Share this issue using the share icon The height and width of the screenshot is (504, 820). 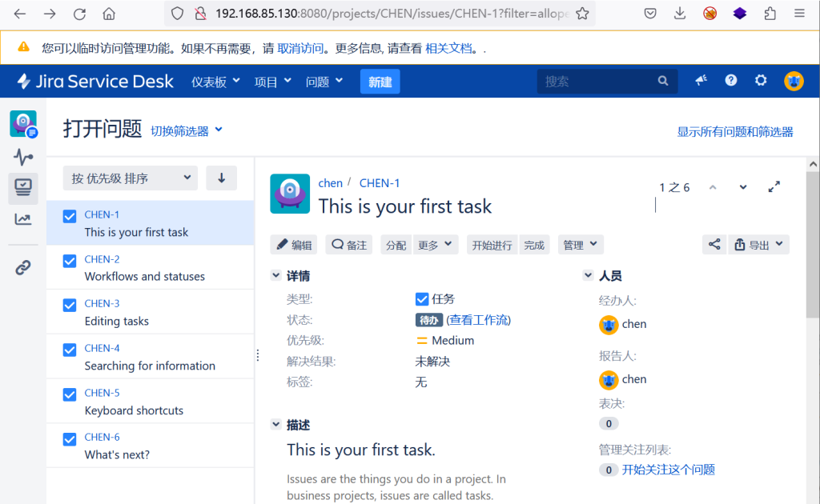714,245
